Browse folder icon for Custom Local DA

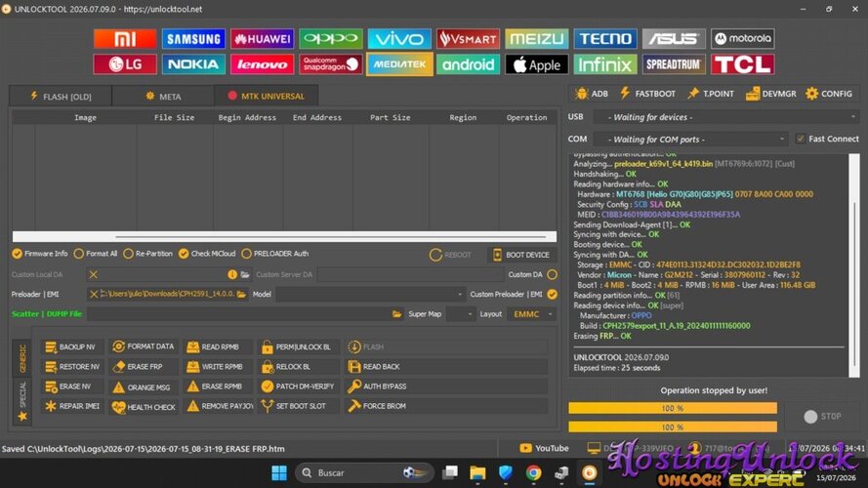pos(245,274)
